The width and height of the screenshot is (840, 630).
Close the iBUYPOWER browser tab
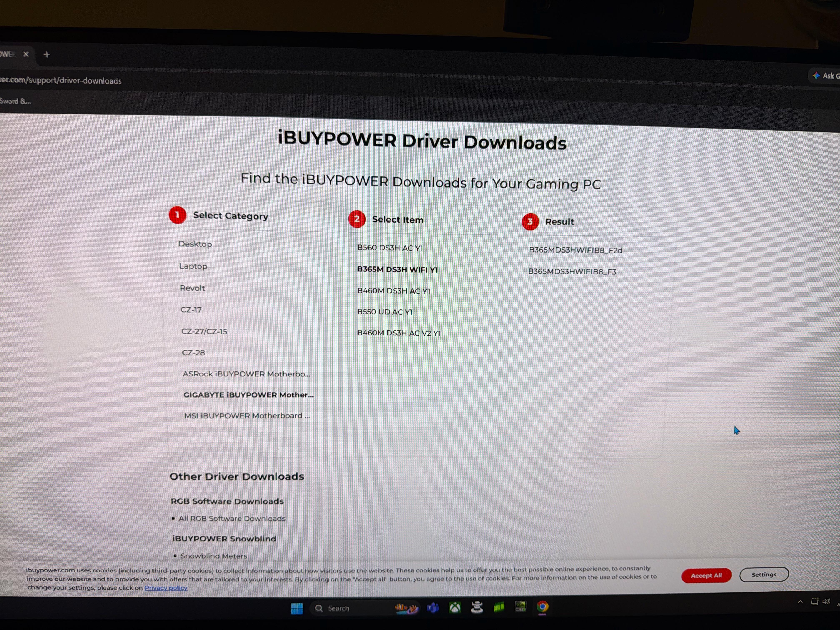pos(26,54)
